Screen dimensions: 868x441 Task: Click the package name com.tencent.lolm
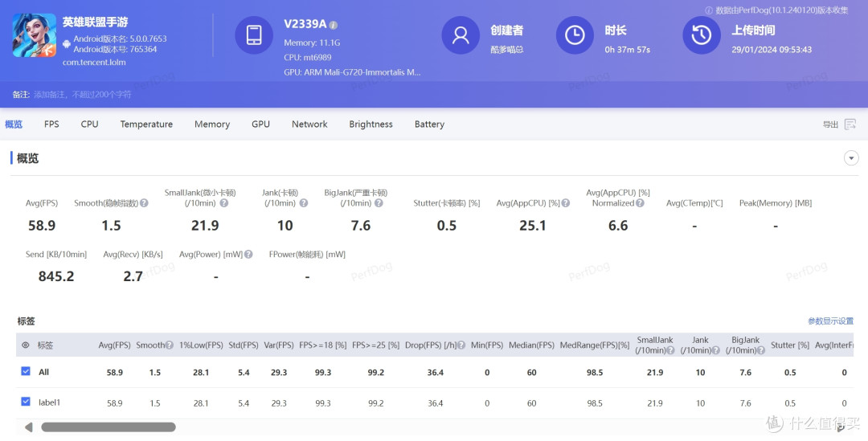pyautogui.click(x=94, y=63)
